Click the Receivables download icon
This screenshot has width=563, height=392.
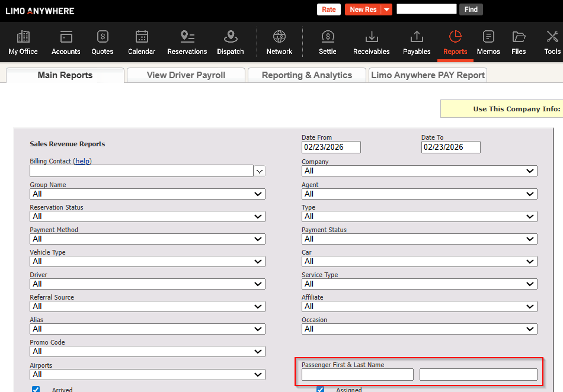click(x=372, y=37)
